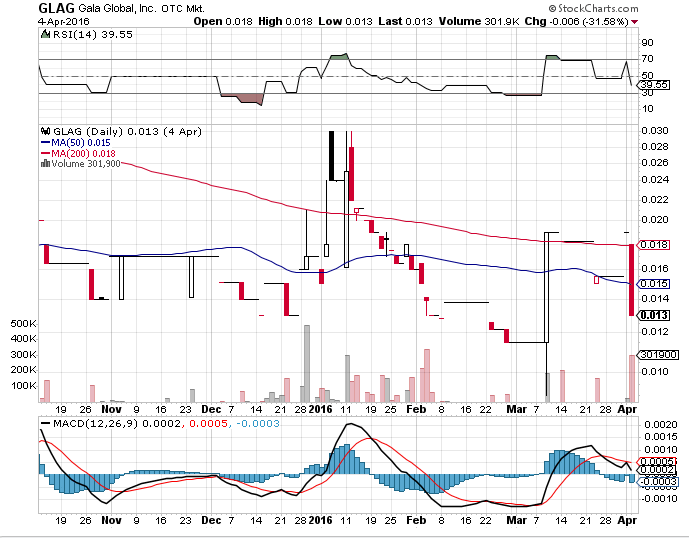Image resolution: width=689 pixels, height=538 pixels.
Task: Click the volume bars icon in the legend
Action: 45,164
